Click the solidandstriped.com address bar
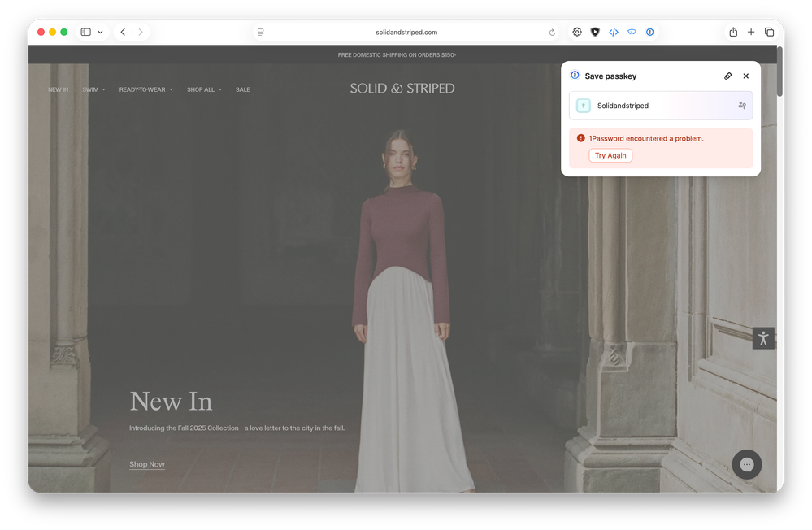Image resolution: width=812 pixels, height=530 pixels. pos(406,33)
